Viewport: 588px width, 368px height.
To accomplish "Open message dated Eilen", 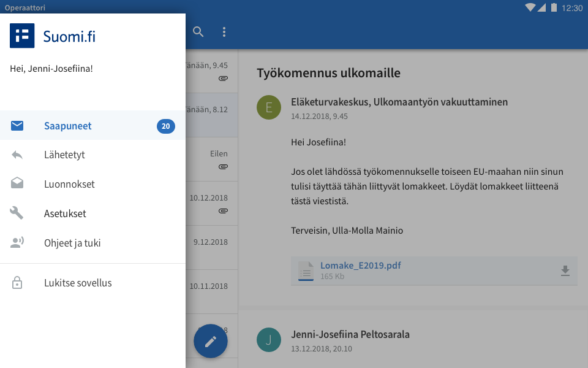I will (212, 159).
